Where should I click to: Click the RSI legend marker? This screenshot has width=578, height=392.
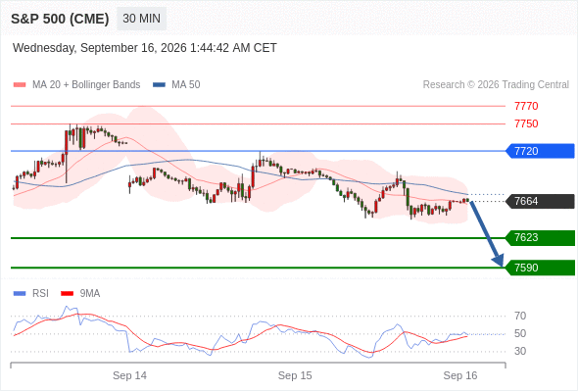[x=20, y=294]
